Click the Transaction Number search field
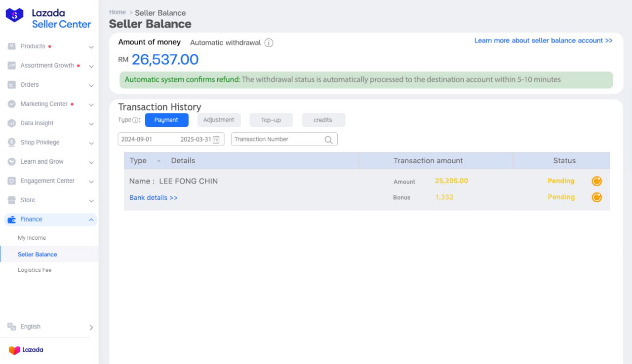 276,140
